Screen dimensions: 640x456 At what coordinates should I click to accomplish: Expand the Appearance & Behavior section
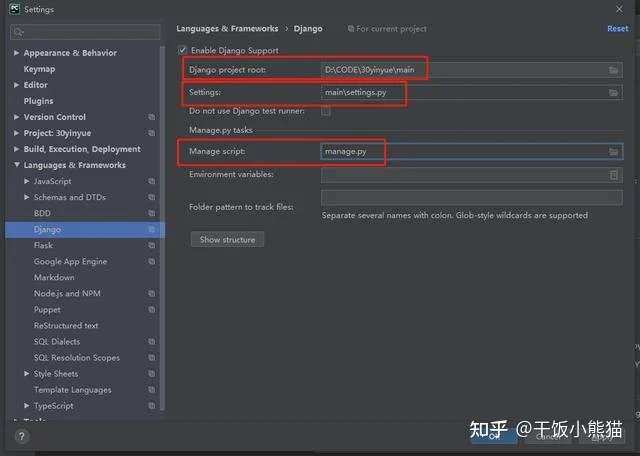[16, 53]
